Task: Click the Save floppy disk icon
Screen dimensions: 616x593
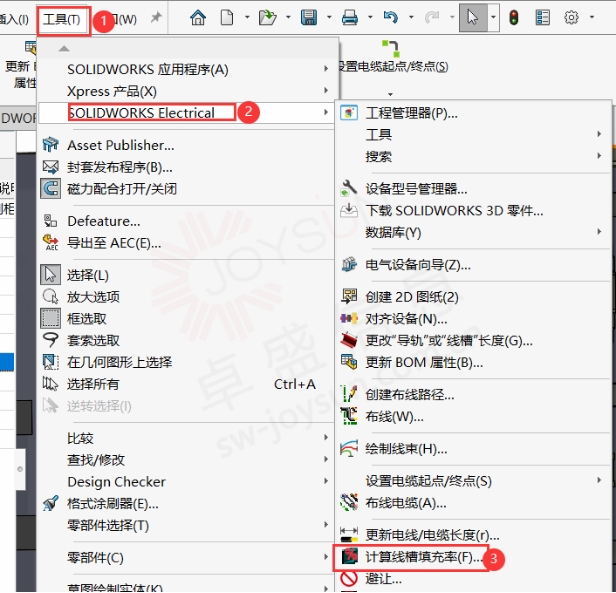Action: pyautogui.click(x=309, y=18)
